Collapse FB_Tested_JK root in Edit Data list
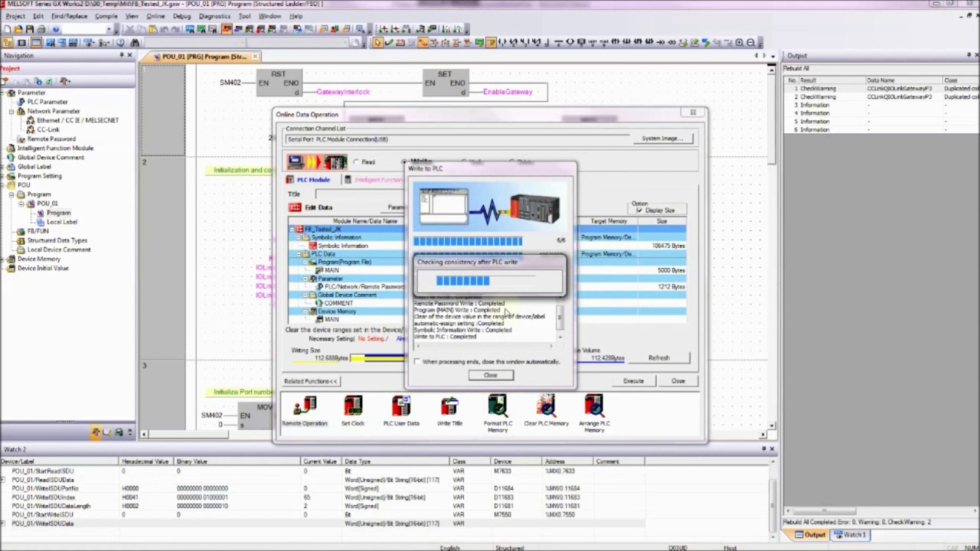 [292, 230]
